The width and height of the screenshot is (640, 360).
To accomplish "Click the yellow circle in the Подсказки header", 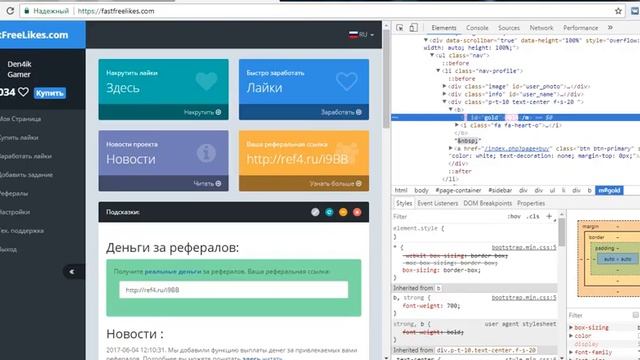I will tap(343, 212).
